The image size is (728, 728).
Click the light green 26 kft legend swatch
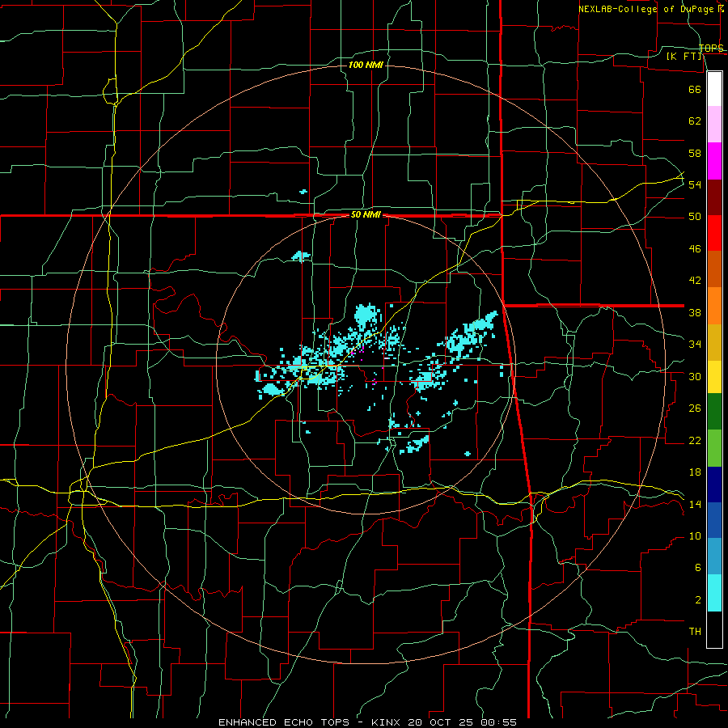tap(714, 448)
